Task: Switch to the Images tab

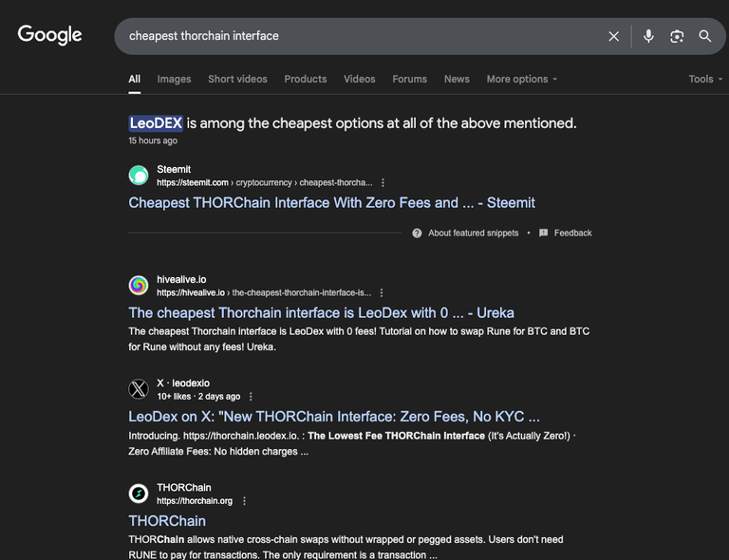Action: [x=174, y=79]
